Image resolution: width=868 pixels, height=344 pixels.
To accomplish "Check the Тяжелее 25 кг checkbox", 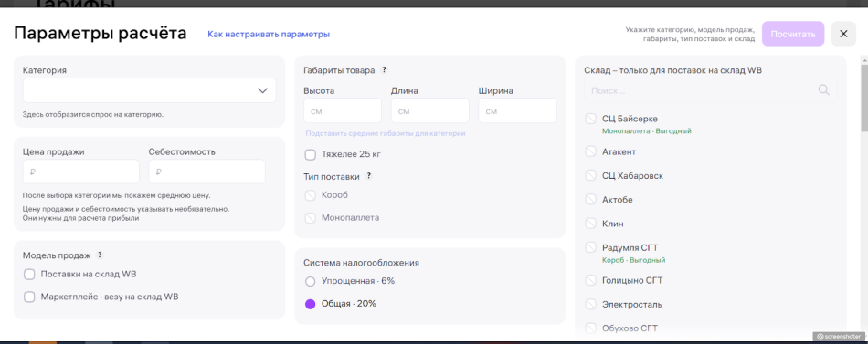I will pos(311,154).
